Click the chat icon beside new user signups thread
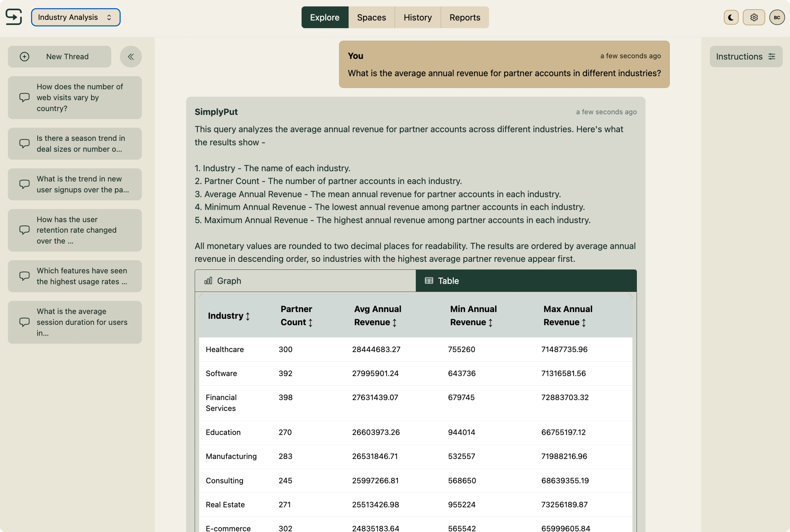790x532 pixels. click(x=24, y=184)
